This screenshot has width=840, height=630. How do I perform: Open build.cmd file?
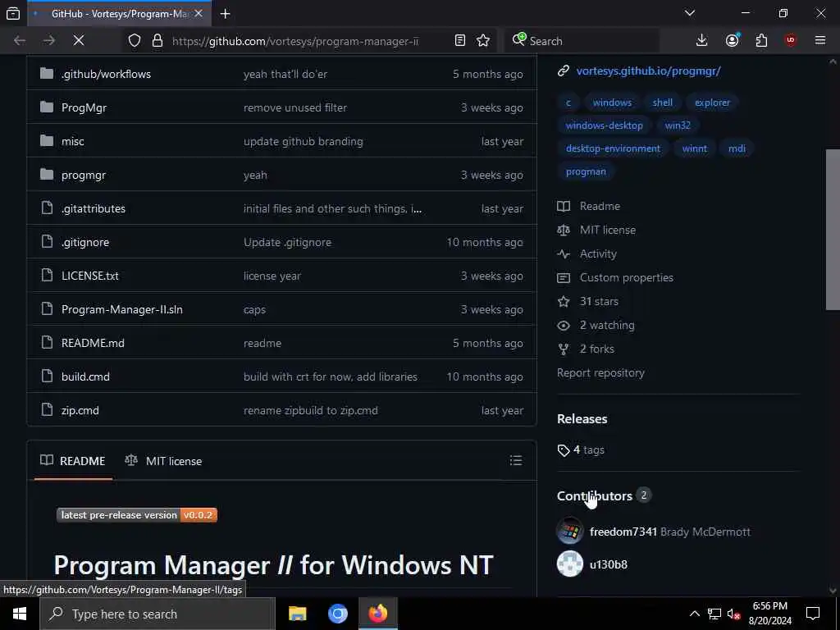tap(85, 377)
